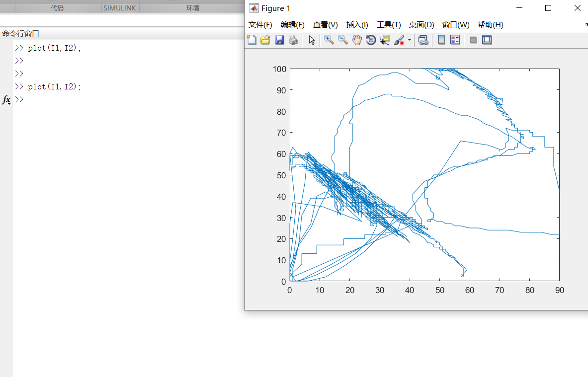Viewport: 588px width, 377px height.
Task: Open the 窗口(W) menu
Action: point(456,25)
